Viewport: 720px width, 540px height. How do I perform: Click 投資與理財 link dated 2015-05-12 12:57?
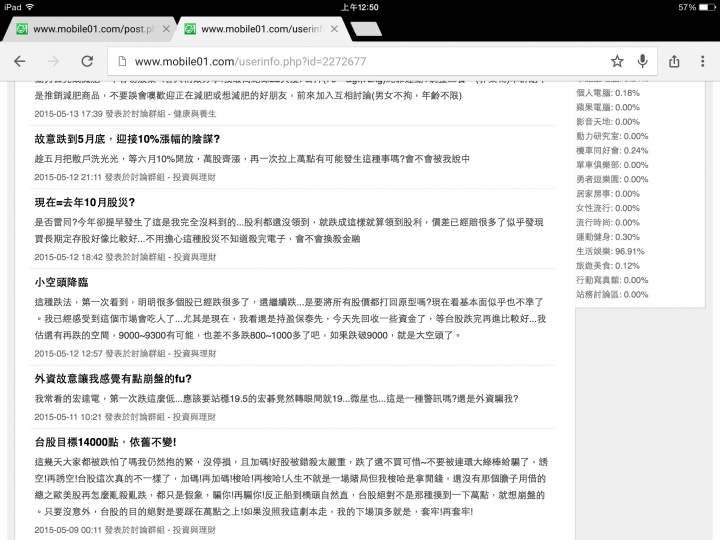pos(194,354)
